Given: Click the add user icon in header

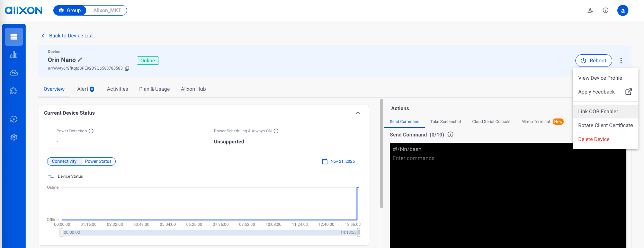Looking at the screenshot, I should (x=590, y=10).
